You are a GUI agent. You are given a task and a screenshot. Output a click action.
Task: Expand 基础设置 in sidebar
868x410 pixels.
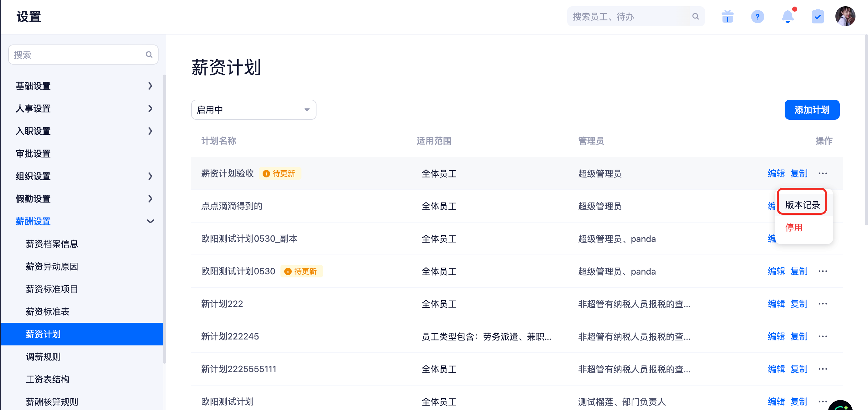(83, 86)
